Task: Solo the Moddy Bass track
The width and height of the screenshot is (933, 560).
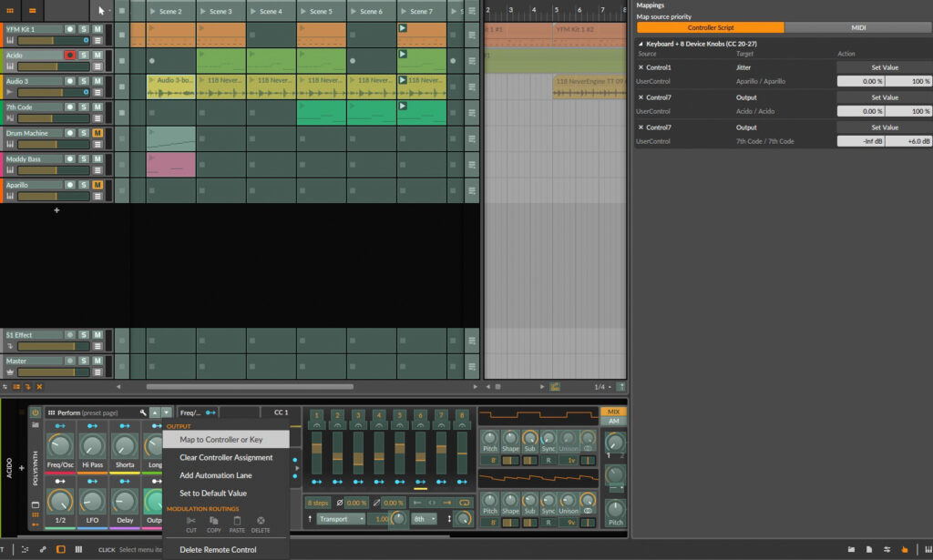Action: 83,159
